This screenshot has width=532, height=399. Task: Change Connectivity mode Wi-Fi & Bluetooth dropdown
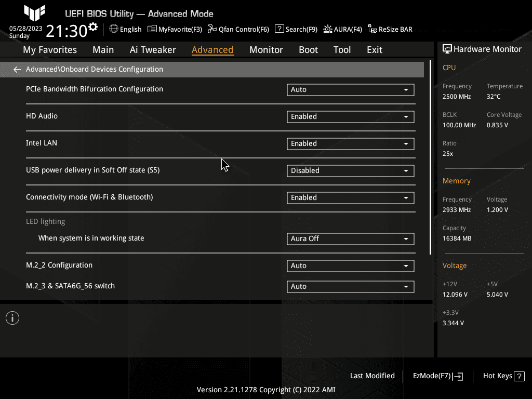(x=350, y=198)
